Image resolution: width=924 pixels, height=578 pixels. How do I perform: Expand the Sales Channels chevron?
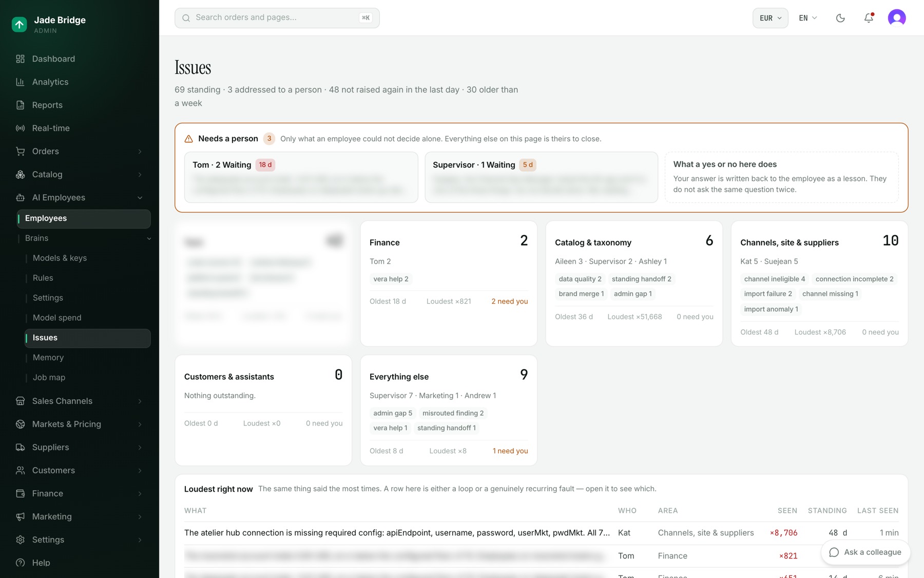coord(140,401)
